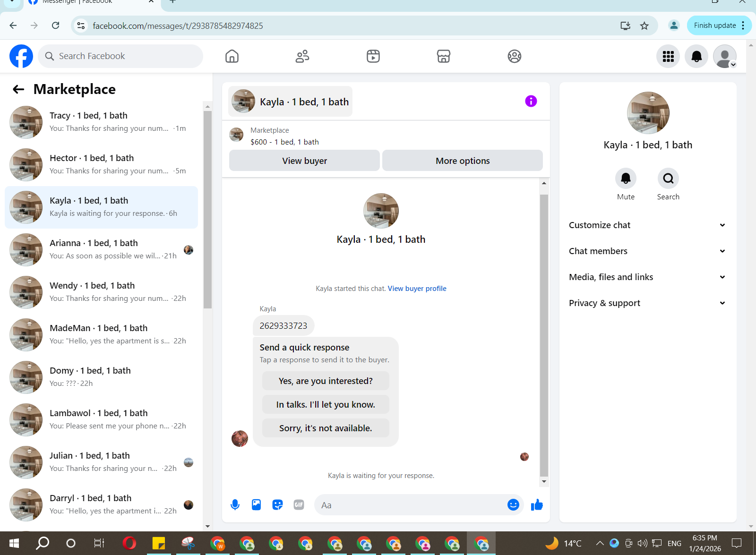Viewport: 756px width, 555px height.
Task: Record a voice clip with microphone icon
Action: click(x=235, y=505)
